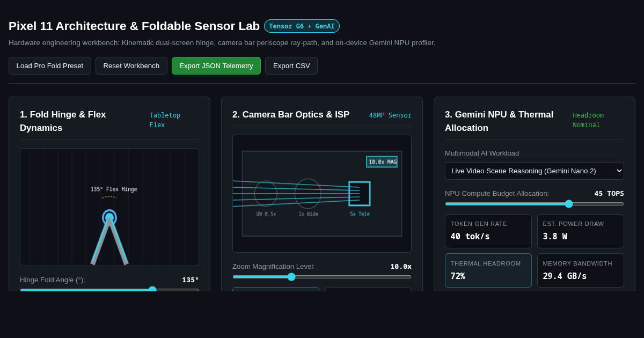This screenshot has height=338, width=644.
Task: Click heading Camera Bar Optics & ISP
Action: coord(291,114)
